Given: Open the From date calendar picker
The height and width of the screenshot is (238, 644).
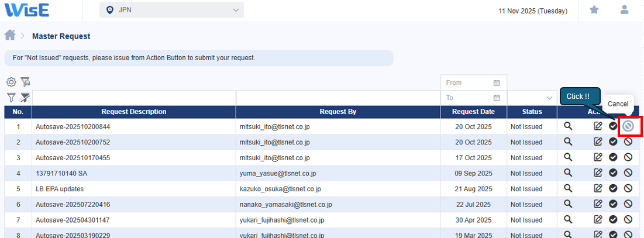Looking at the screenshot, I should click(x=497, y=83).
